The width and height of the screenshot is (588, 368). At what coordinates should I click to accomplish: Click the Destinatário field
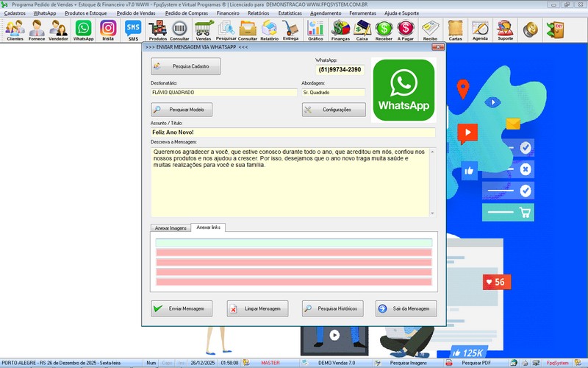coord(224,93)
